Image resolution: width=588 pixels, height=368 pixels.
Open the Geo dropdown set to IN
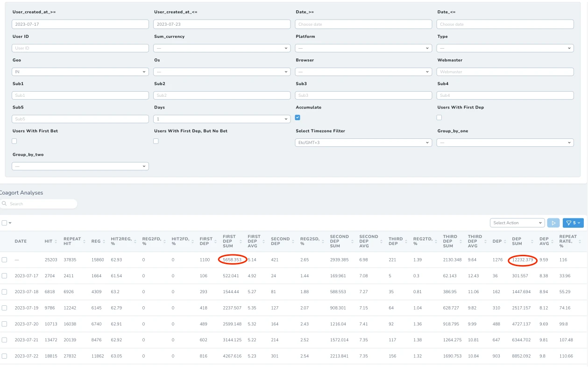[x=80, y=72]
